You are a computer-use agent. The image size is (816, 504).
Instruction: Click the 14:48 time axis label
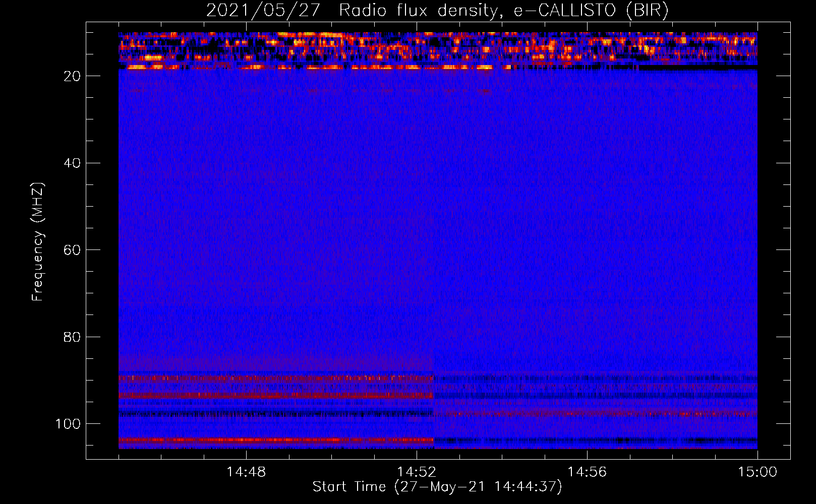click(246, 472)
